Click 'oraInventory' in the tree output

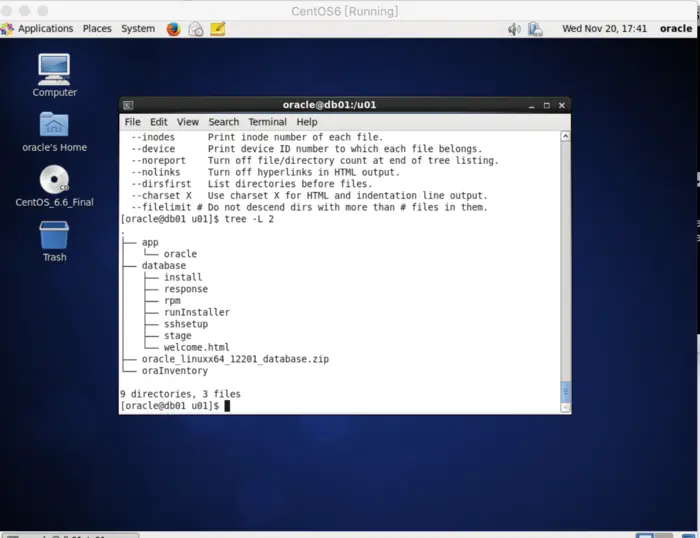tap(175, 371)
